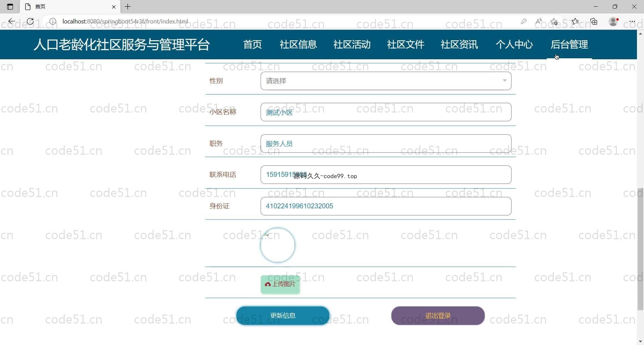Open the 首页 navigation menu item
The height and width of the screenshot is (345, 644).
pyautogui.click(x=252, y=44)
